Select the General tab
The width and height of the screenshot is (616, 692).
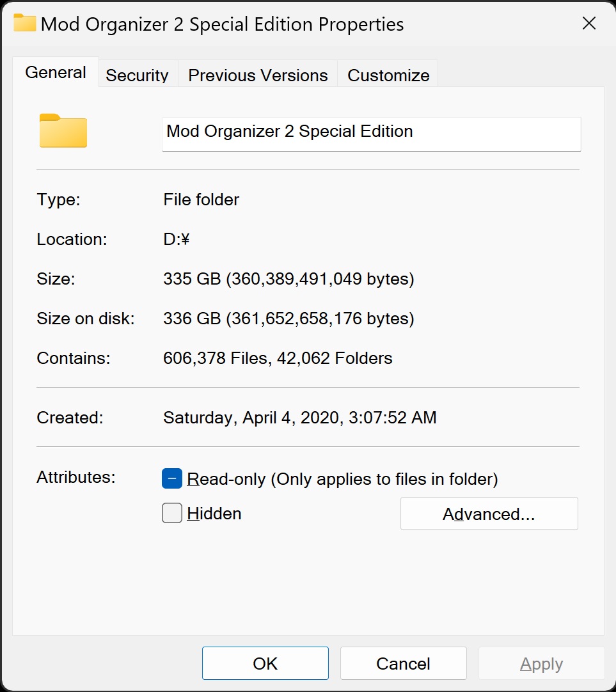[56, 72]
